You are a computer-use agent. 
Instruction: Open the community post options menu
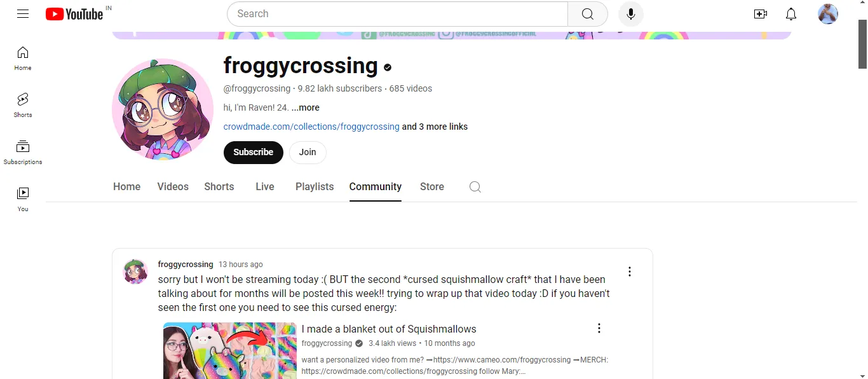pyautogui.click(x=629, y=272)
